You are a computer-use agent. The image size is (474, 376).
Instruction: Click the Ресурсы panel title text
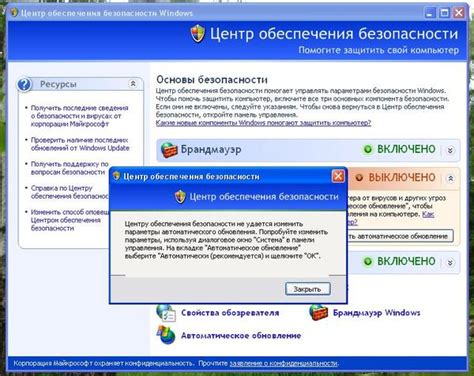click(x=58, y=84)
